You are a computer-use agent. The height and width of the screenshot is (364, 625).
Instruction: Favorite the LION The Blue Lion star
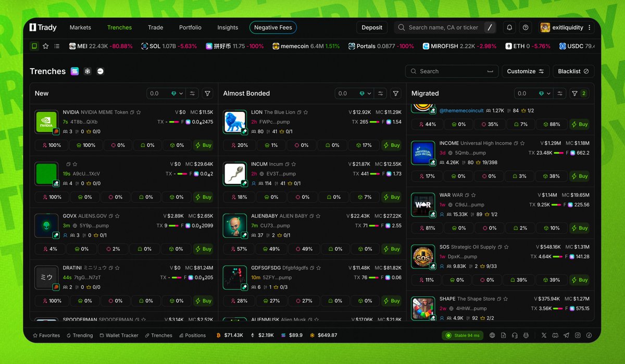[306, 112]
